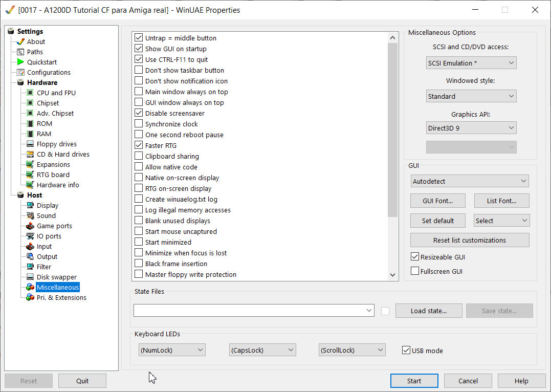
Task: Check Synchronize clock option
Action: pos(139,124)
